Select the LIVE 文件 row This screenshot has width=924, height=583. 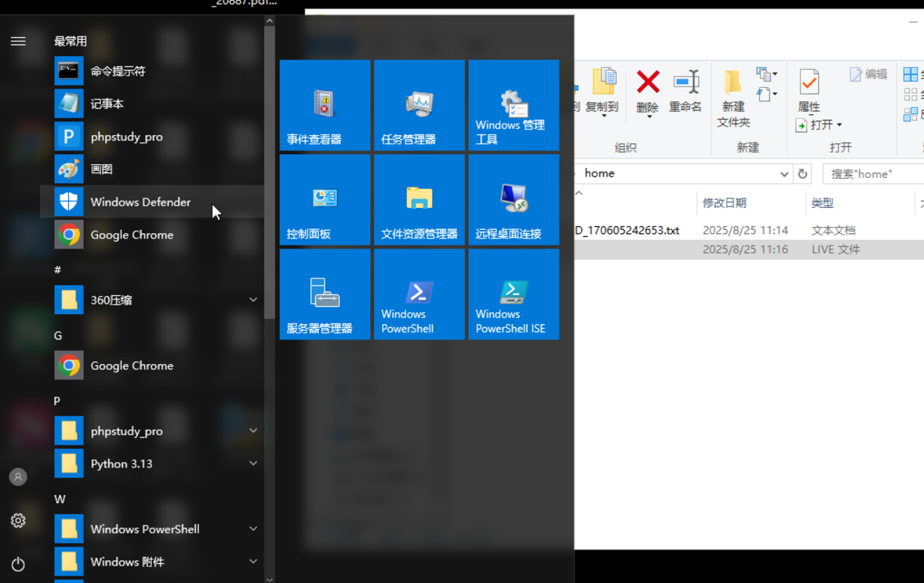click(749, 249)
